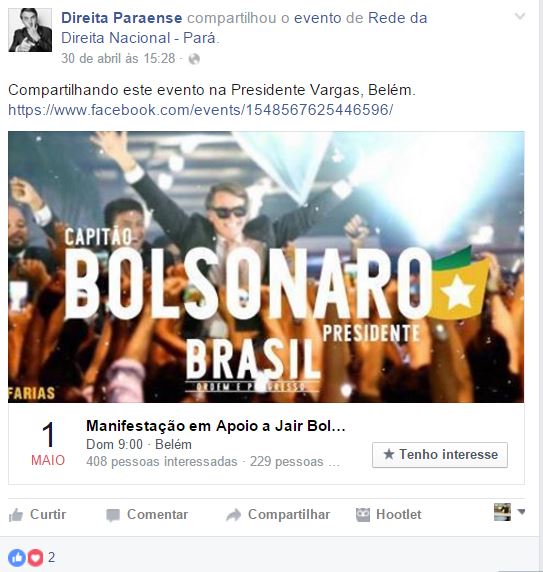Click the evento link in header

(x=318, y=18)
